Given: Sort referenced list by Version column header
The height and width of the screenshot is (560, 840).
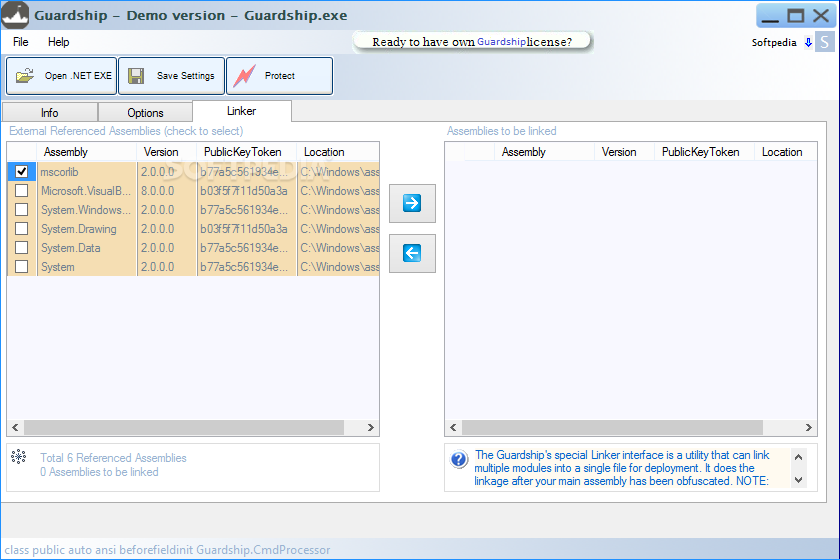Looking at the screenshot, I should (167, 152).
